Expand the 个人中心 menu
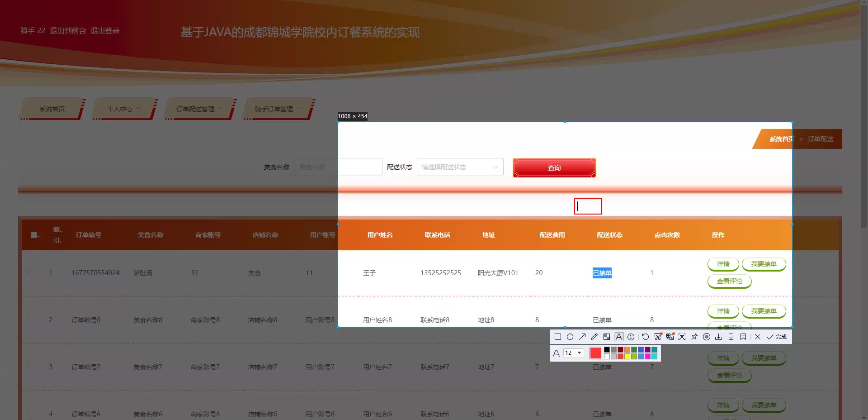 pyautogui.click(x=124, y=109)
